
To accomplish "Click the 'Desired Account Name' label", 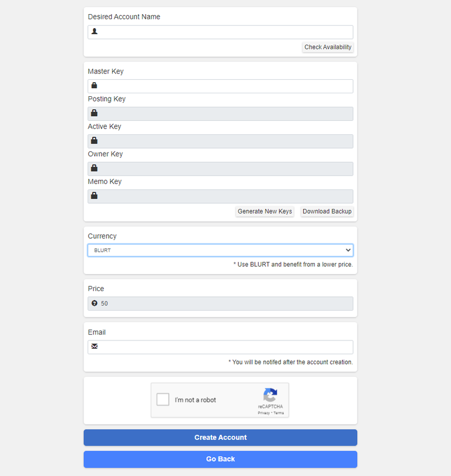I will coord(124,16).
